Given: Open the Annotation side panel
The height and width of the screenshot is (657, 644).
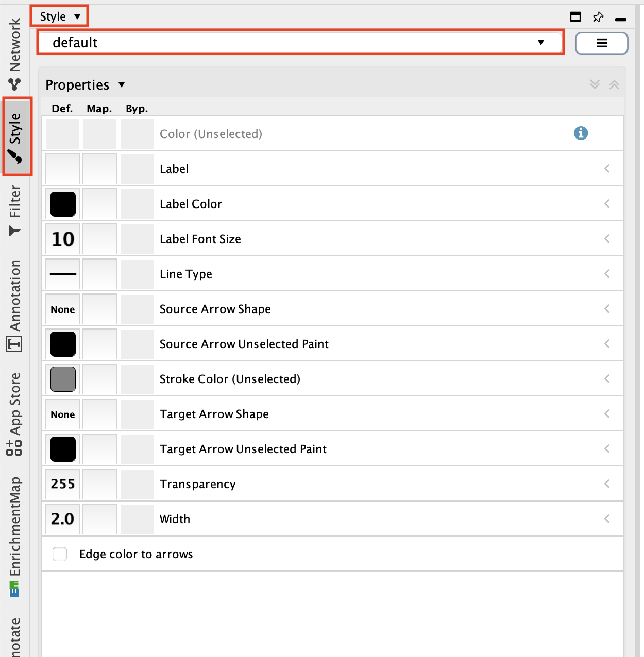Looking at the screenshot, I should pyautogui.click(x=15, y=305).
